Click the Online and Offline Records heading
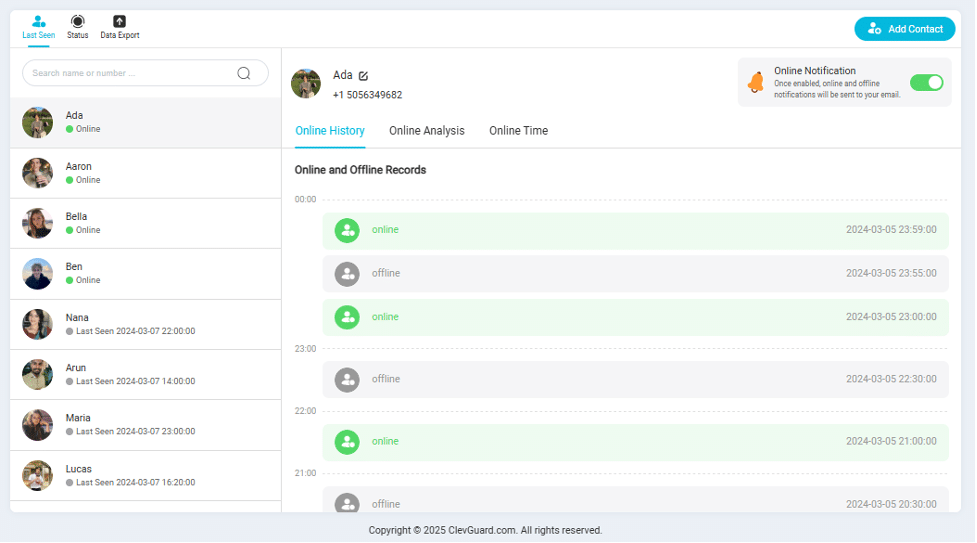The image size is (977, 543). (x=360, y=170)
